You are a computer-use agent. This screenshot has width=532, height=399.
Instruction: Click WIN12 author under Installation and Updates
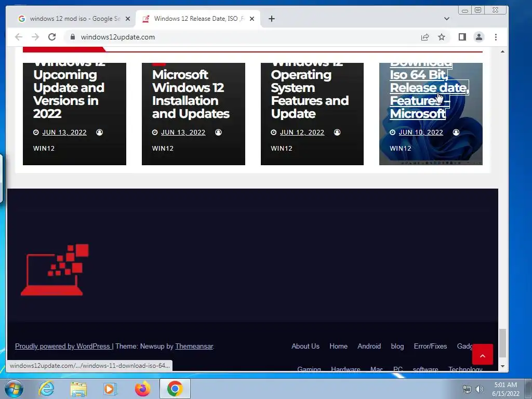pyautogui.click(x=163, y=148)
